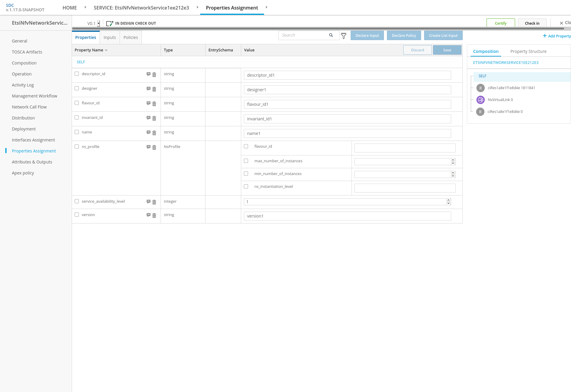Sort by Property Name column arrow
This screenshot has width=571, height=392.
click(x=106, y=50)
